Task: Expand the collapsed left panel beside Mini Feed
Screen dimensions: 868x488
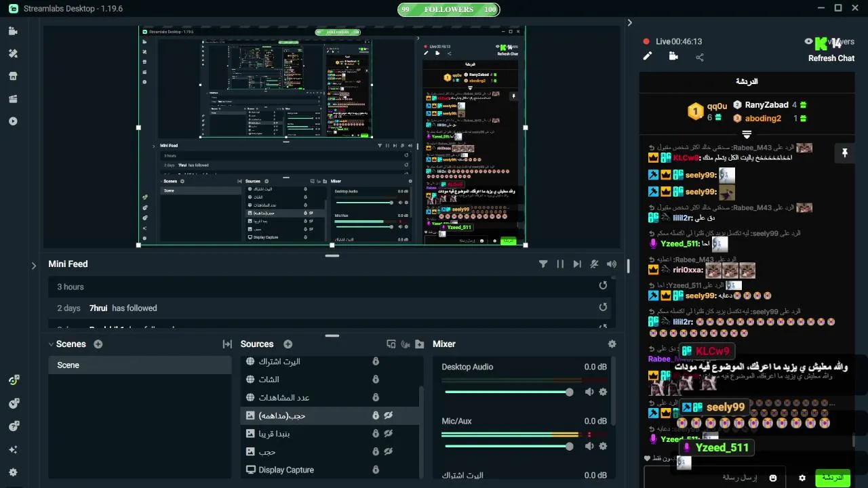Action: [33, 266]
